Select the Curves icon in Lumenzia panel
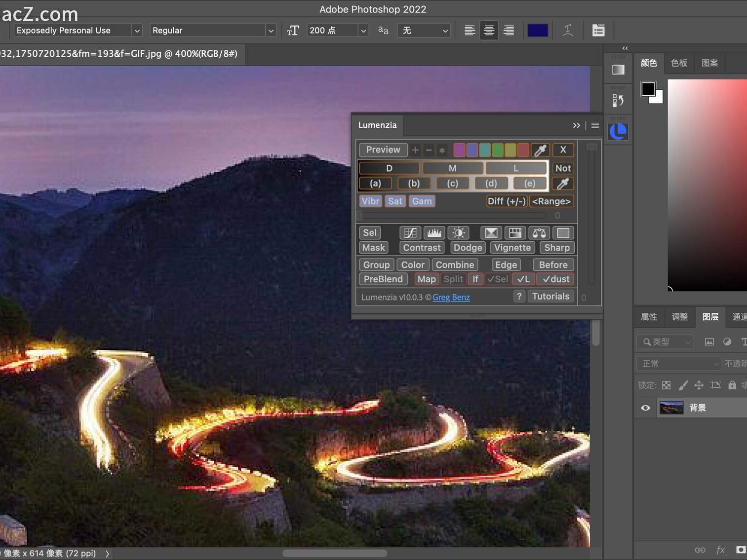 (411, 232)
